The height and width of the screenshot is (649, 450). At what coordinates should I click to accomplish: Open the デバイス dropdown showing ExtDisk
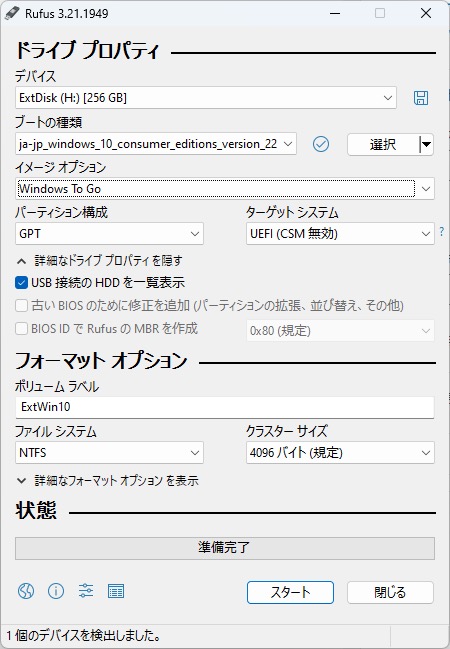coord(206,98)
